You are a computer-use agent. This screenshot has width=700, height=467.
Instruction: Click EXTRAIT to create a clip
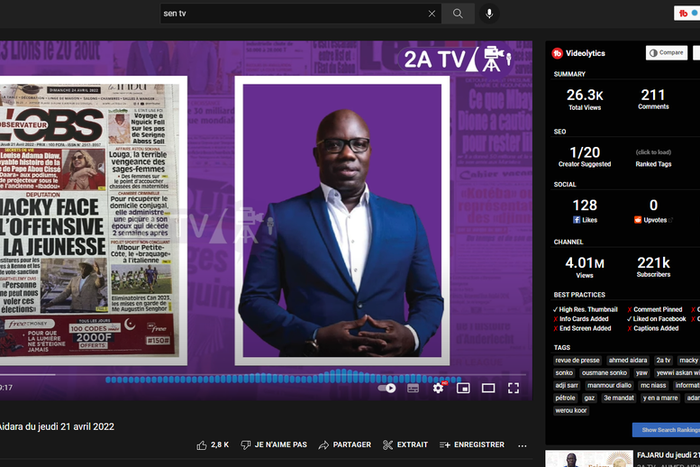click(405, 445)
